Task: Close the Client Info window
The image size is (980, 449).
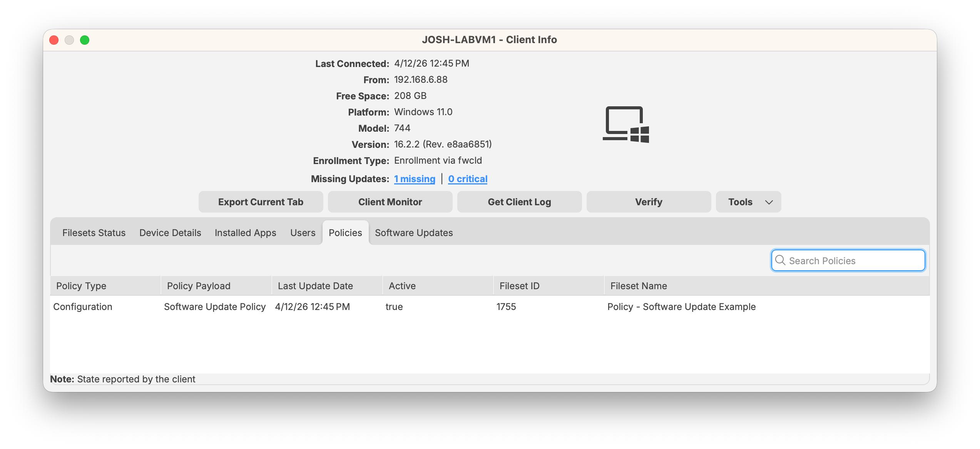Action: 54,40
